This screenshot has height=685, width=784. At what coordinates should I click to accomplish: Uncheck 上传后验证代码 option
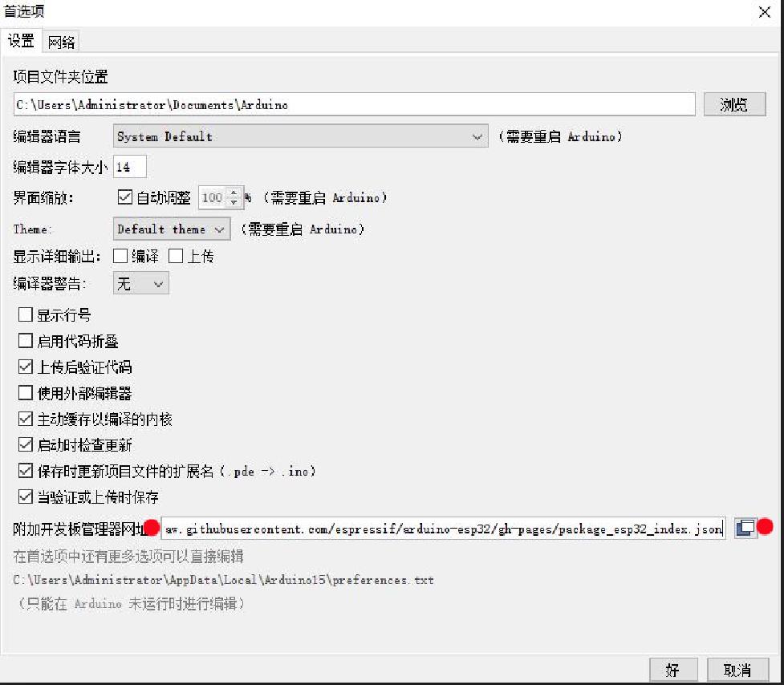(x=26, y=367)
